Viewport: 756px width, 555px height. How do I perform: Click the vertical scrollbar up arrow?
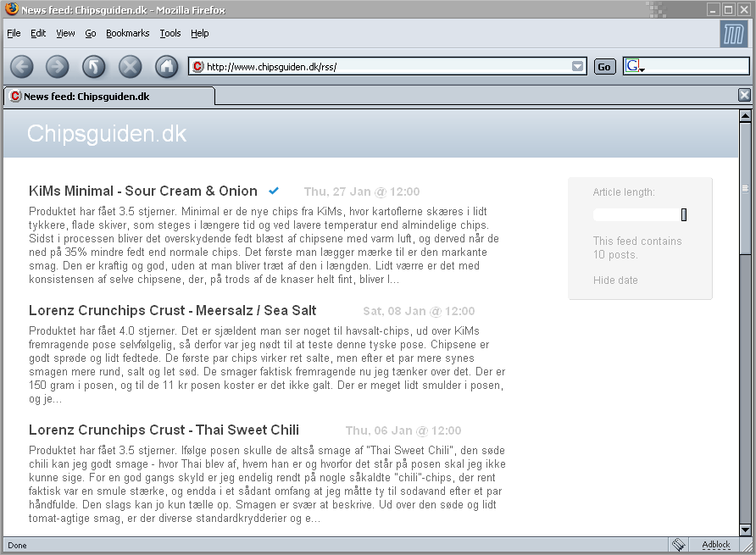click(745, 116)
